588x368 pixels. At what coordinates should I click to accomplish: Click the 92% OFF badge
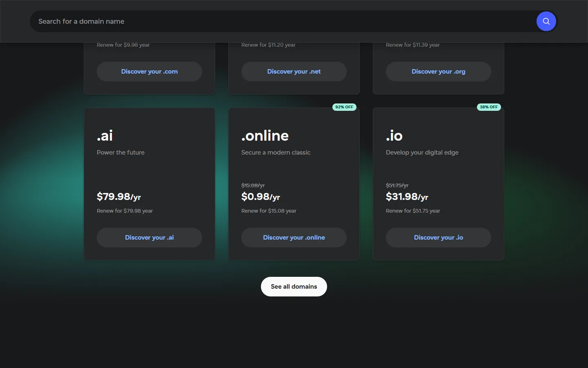click(x=345, y=107)
